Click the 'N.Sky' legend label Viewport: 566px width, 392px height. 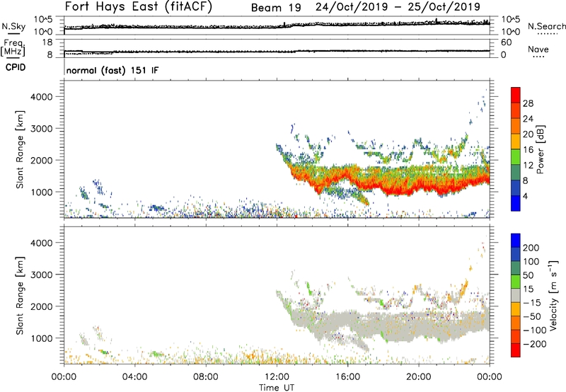point(13,26)
